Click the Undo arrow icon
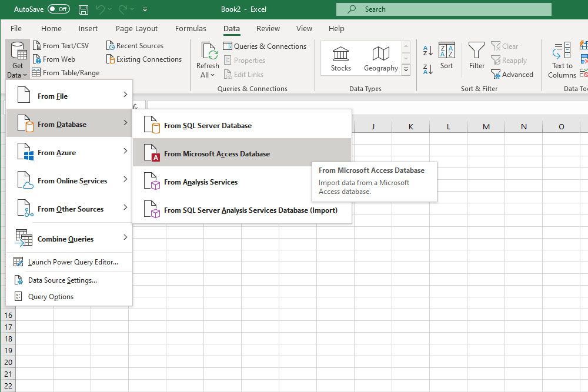Screen dimensions: 588x392 point(101,9)
